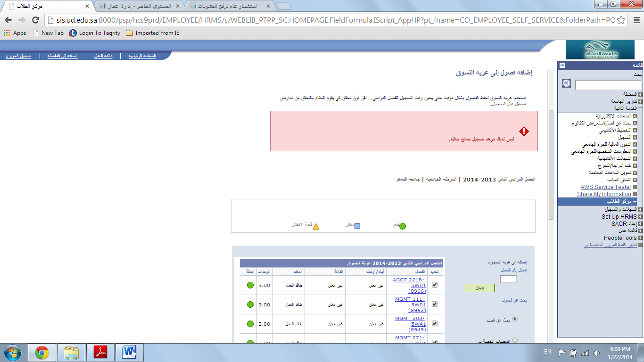Click the تسجيل الخروج sign-out link
644x362 pixels.
point(18,56)
